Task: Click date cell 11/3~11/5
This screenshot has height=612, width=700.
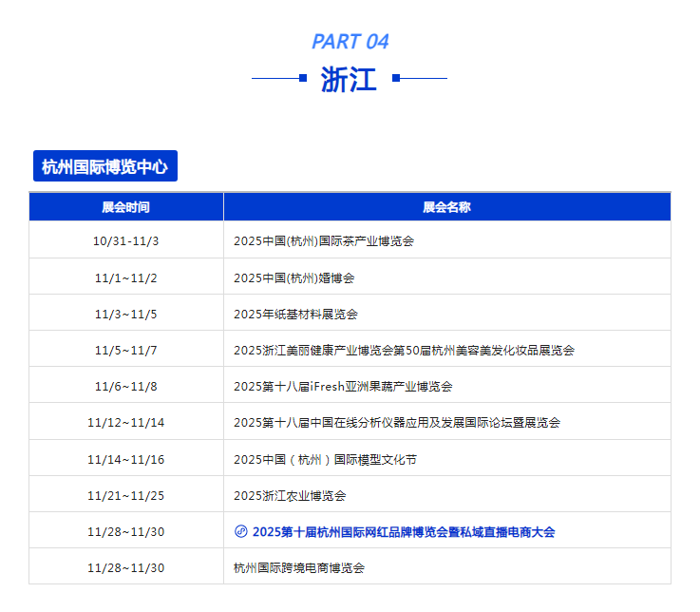Action: 126,315
